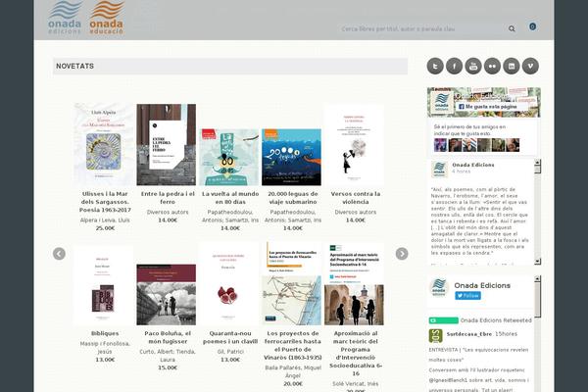Open 'Ulisses i la Mar dels Sargassos' cover

(104, 144)
